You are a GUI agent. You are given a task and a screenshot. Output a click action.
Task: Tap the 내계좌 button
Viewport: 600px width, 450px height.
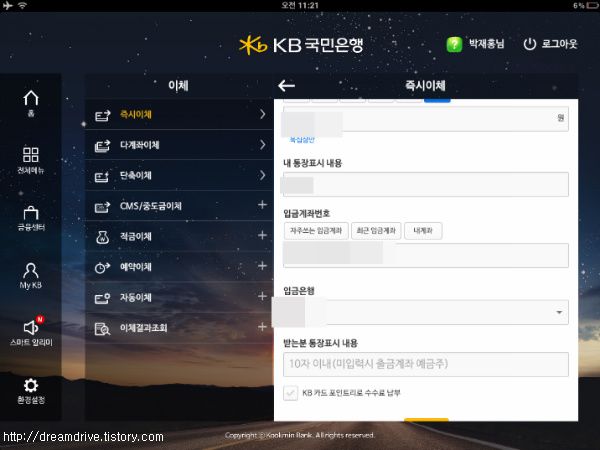tap(423, 231)
